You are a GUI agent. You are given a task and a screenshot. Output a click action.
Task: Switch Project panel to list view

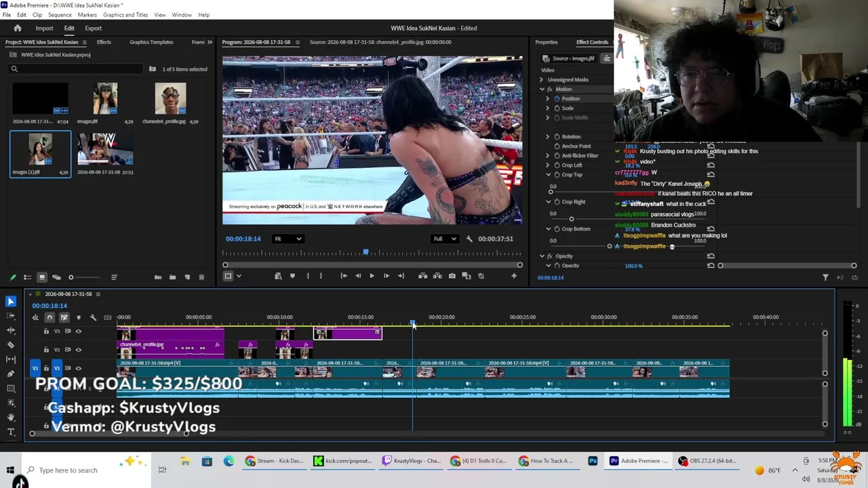[27, 277]
